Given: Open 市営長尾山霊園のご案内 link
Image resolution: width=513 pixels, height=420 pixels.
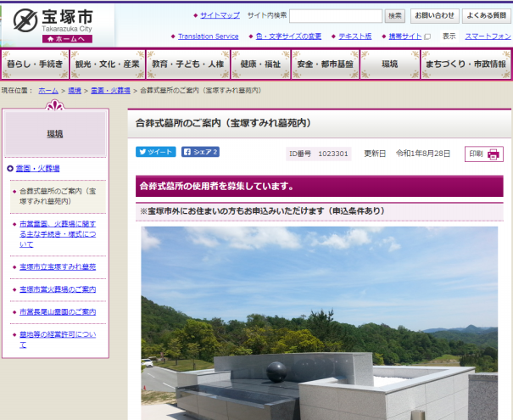Looking at the screenshot, I should tap(58, 312).
